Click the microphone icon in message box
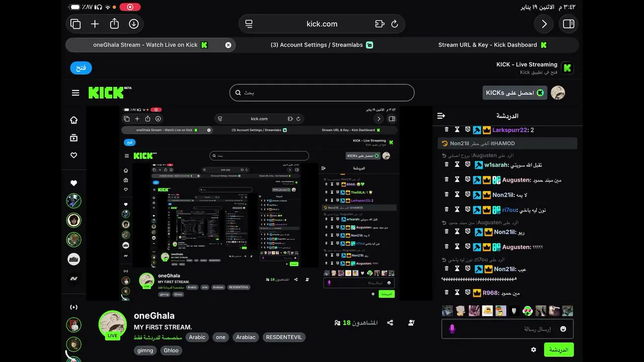 click(x=452, y=329)
